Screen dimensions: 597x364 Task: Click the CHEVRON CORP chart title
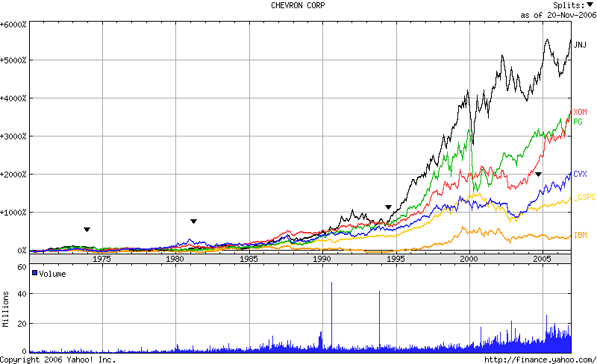[298, 5]
